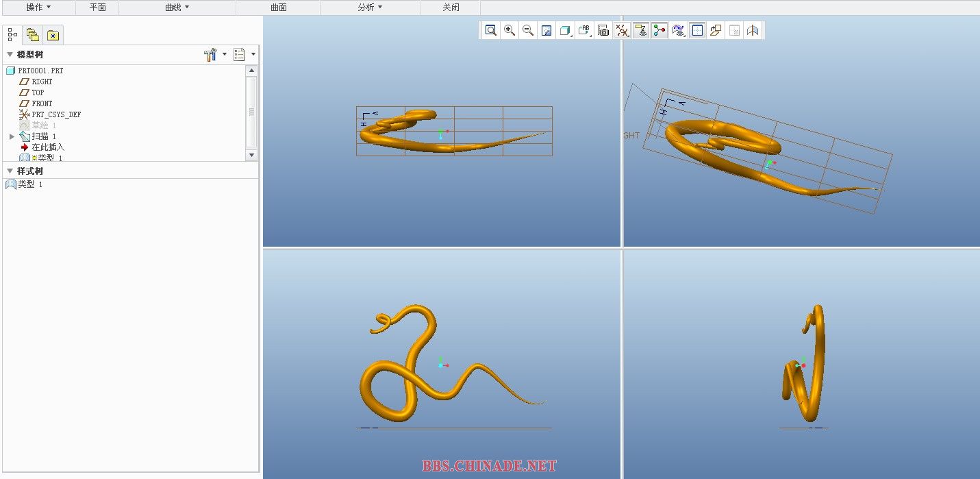The height and width of the screenshot is (479, 980).
Task: Click the Refit zoom-to-fit icon
Action: [491, 30]
